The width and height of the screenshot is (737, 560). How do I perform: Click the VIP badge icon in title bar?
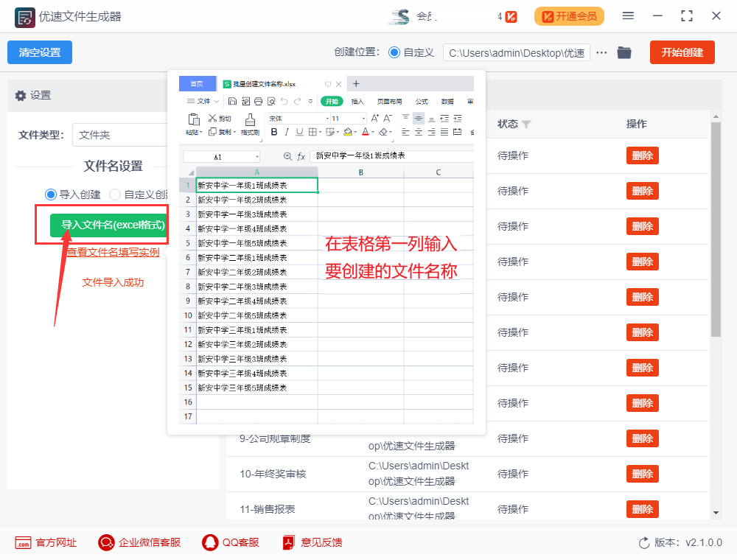511,17
